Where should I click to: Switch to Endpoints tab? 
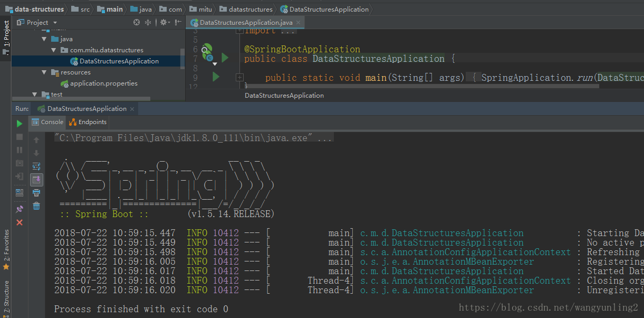(88, 122)
